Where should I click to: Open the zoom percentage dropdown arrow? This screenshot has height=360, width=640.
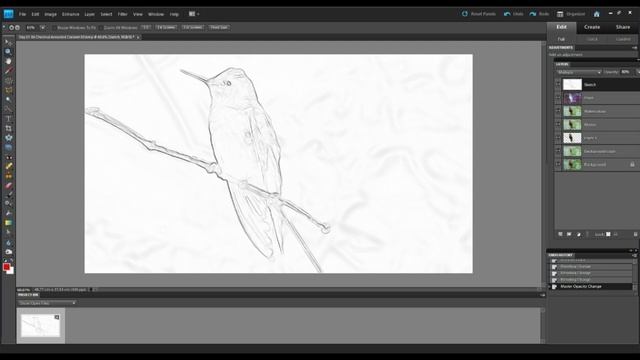pos(42,28)
